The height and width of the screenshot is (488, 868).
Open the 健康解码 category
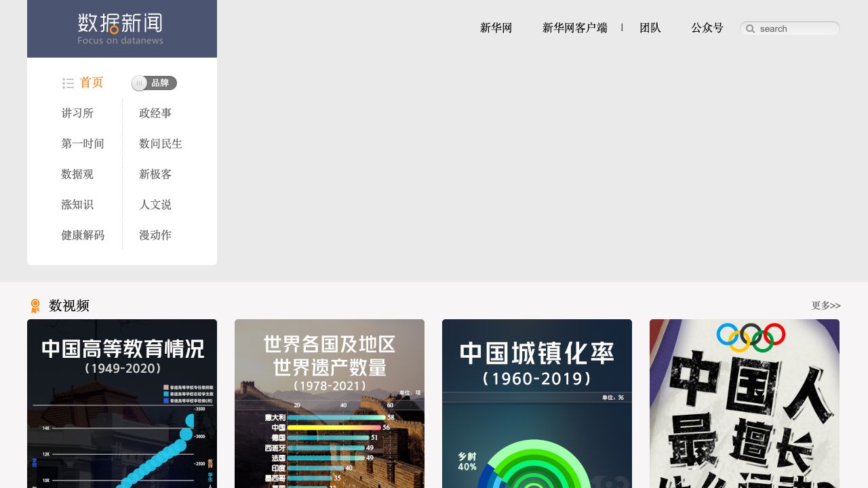click(83, 235)
